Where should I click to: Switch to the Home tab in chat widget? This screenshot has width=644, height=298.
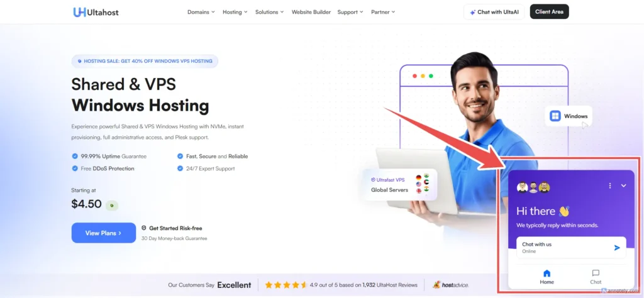(547, 277)
